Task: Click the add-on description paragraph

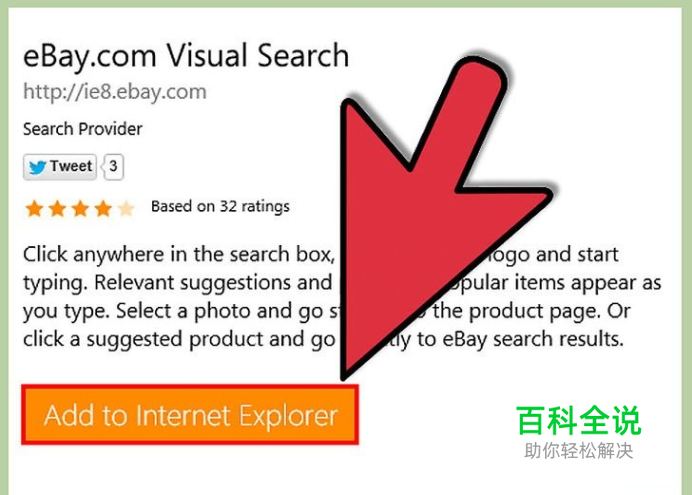Action: click(x=342, y=297)
